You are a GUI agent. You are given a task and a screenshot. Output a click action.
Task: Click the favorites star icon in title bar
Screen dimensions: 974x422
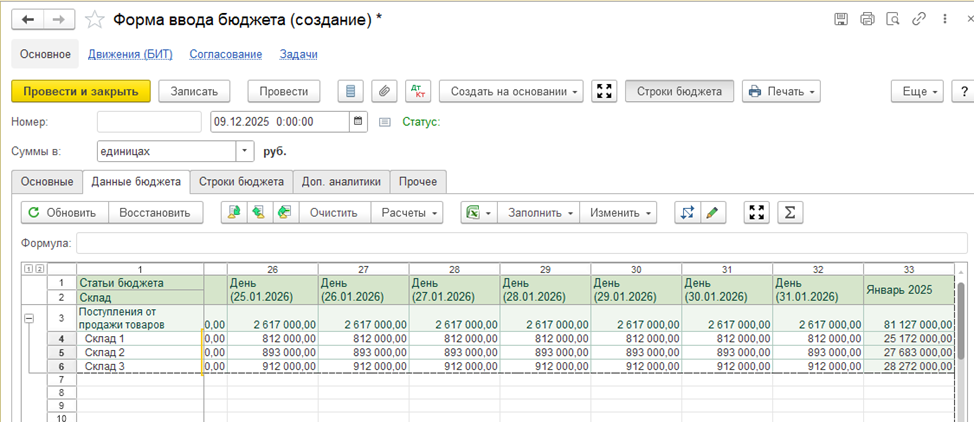pyautogui.click(x=95, y=19)
